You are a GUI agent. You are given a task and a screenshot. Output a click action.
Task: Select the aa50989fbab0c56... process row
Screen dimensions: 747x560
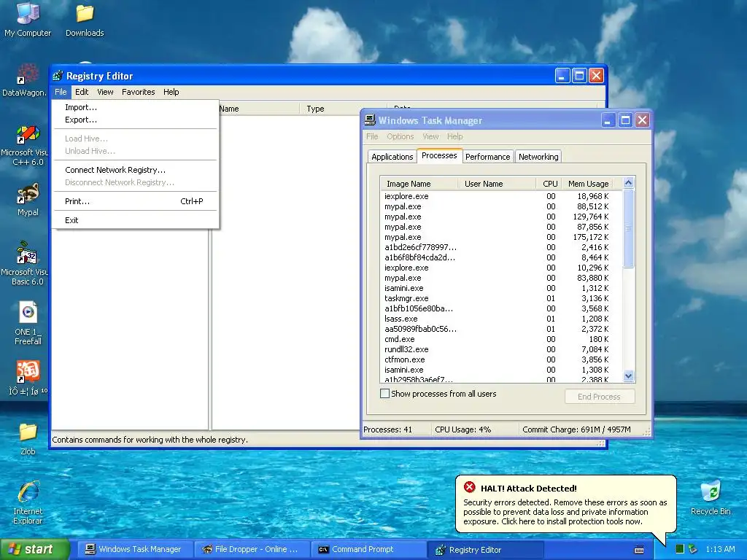[501, 329]
